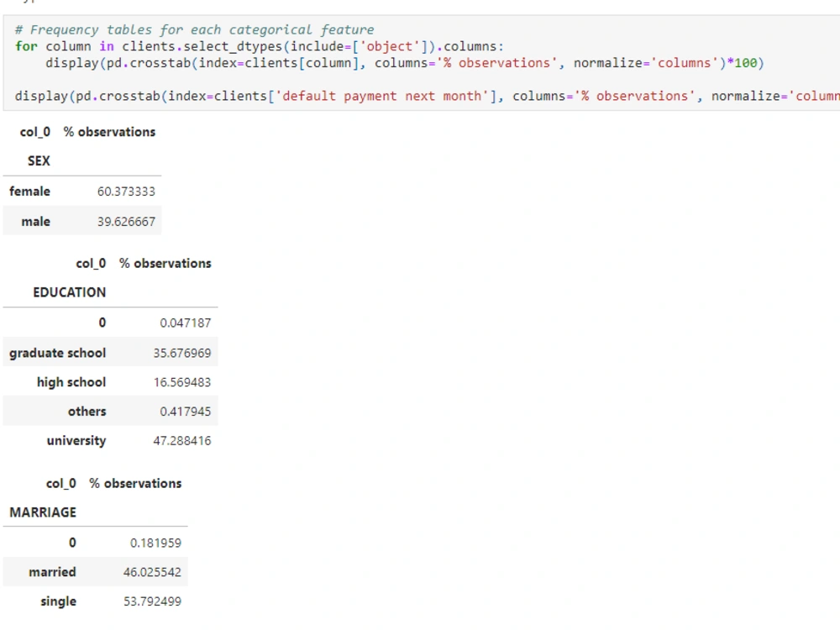Select the value 46.025542
This screenshot has width=840, height=630.
click(153, 572)
